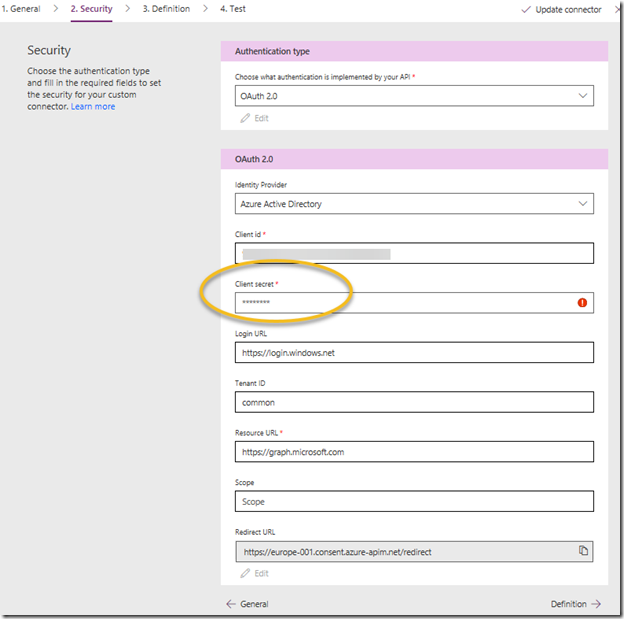Copy the Redirect URL with copy icon
Image resolution: width=624 pixels, height=619 pixels.
tap(583, 551)
